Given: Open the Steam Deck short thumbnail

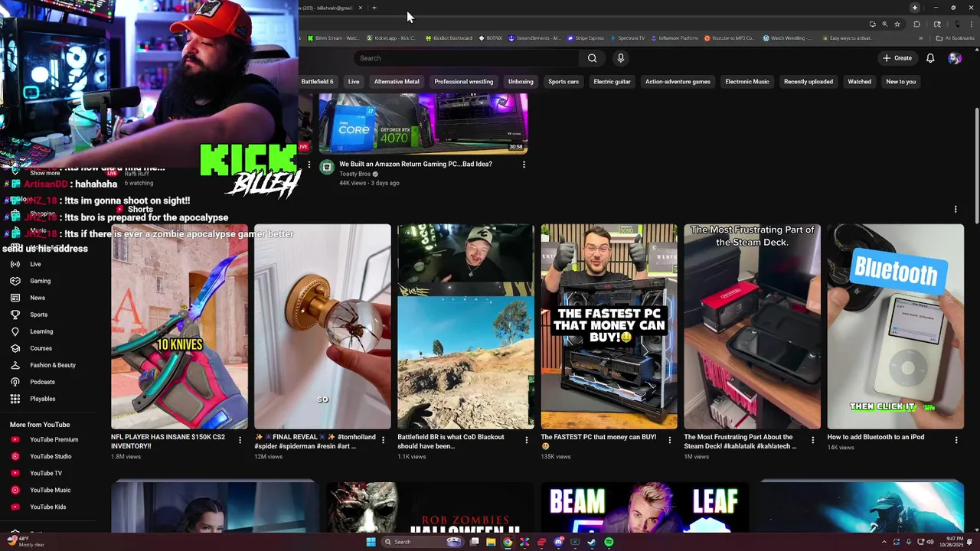Looking at the screenshot, I should [753, 326].
